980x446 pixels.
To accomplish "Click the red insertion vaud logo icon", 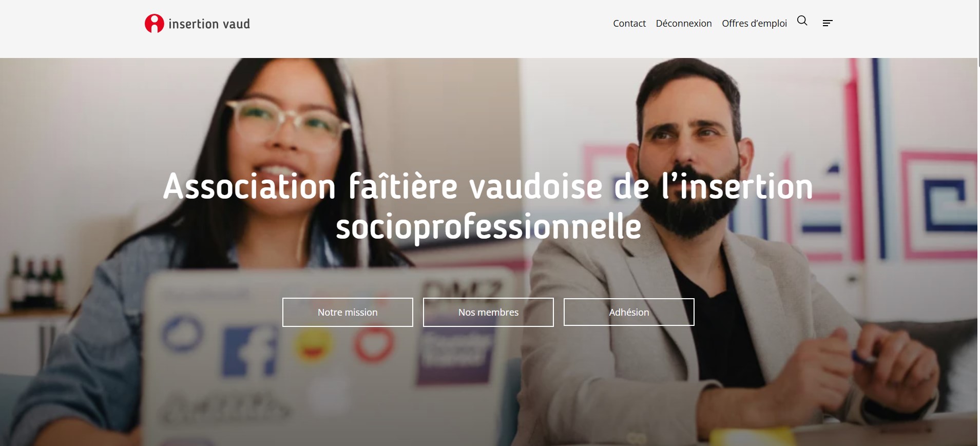I will coord(154,24).
